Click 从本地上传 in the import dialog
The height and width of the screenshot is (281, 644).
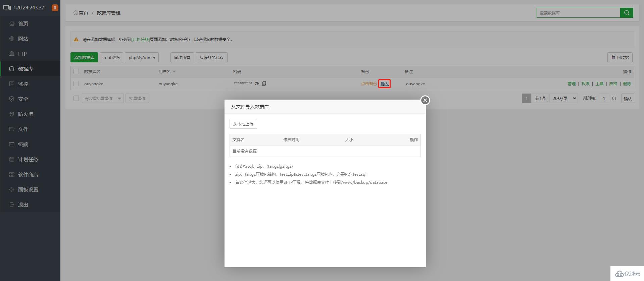[243, 124]
